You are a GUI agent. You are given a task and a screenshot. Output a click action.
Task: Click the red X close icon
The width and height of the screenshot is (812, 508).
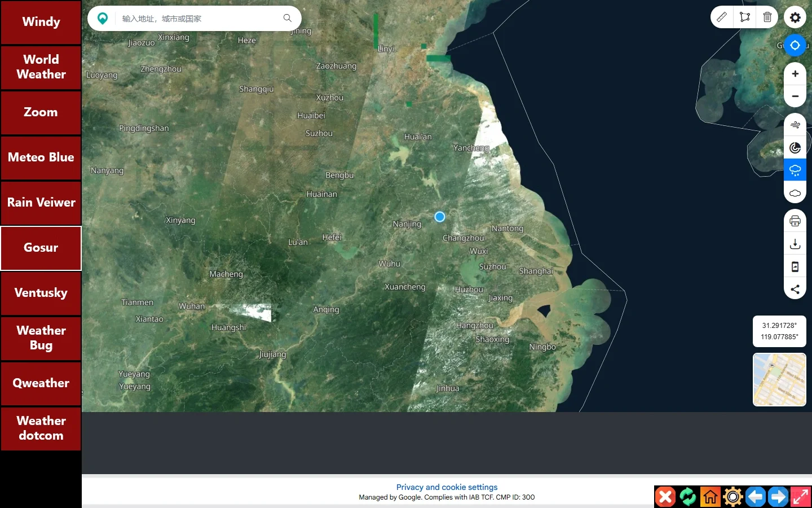click(665, 497)
